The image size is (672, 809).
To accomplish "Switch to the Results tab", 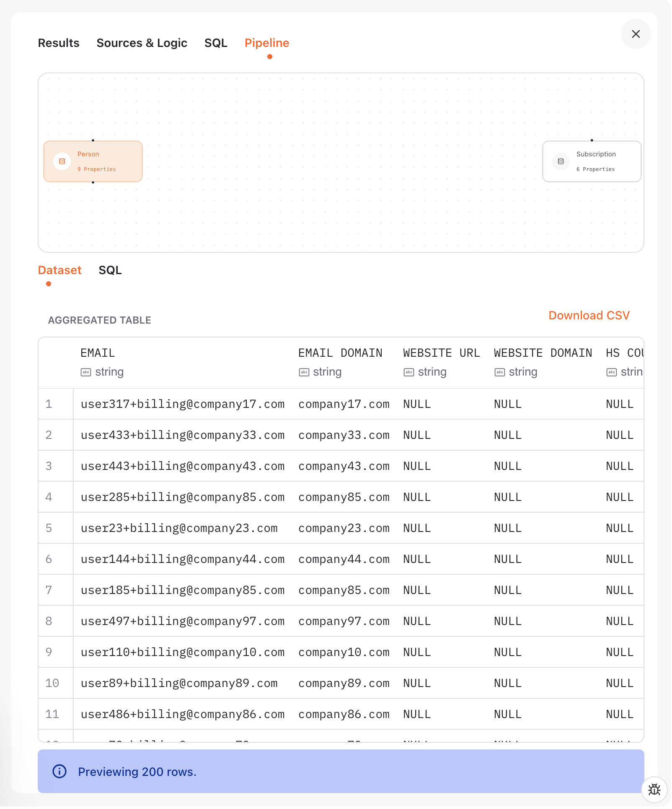I will 58,43.
